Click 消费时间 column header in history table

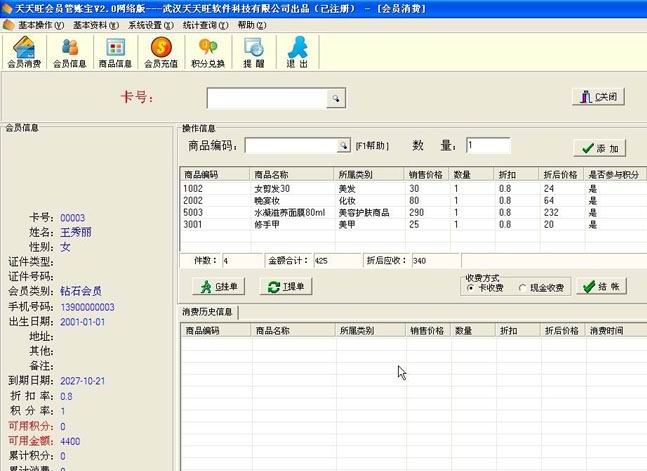pyautogui.click(x=616, y=331)
